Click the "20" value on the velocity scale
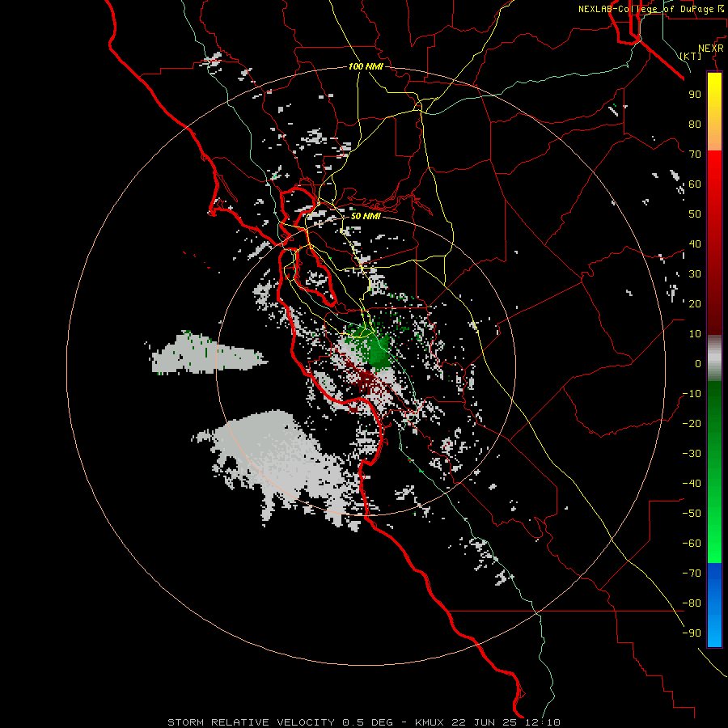Viewport: 728px width, 728px height. [695, 303]
